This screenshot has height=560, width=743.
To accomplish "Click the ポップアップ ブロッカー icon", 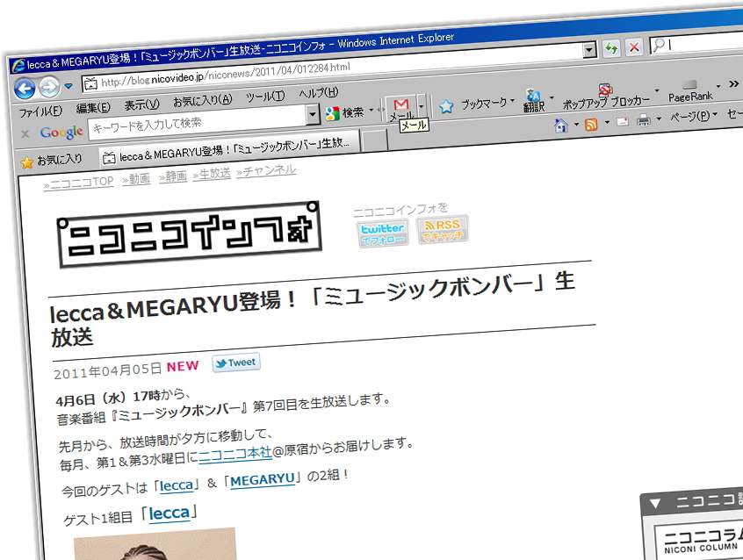I will pos(606,90).
